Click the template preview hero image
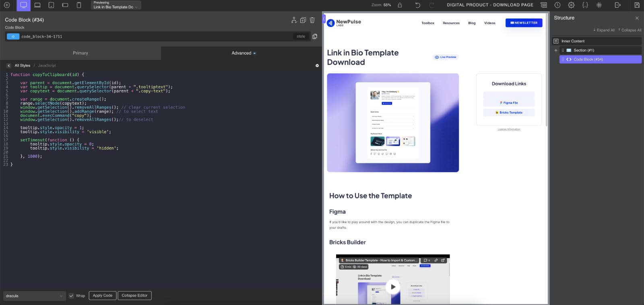The image size is (644, 305). (x=393, y=123)
